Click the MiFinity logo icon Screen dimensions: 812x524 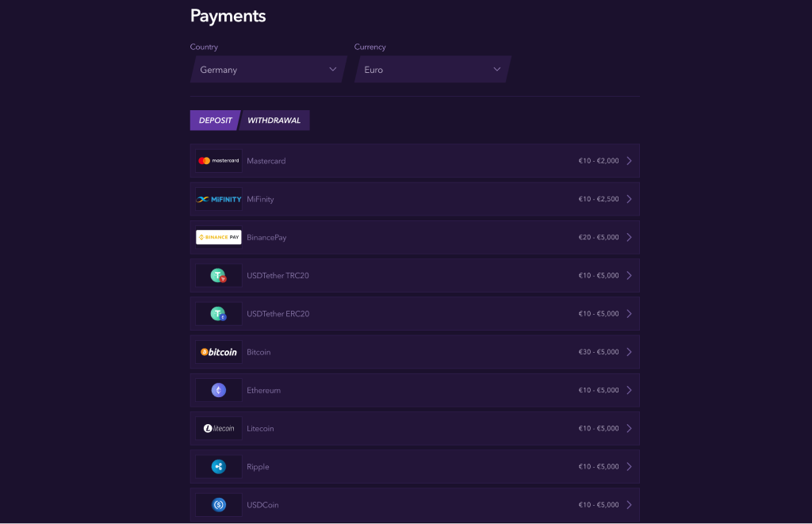point(218,199)
